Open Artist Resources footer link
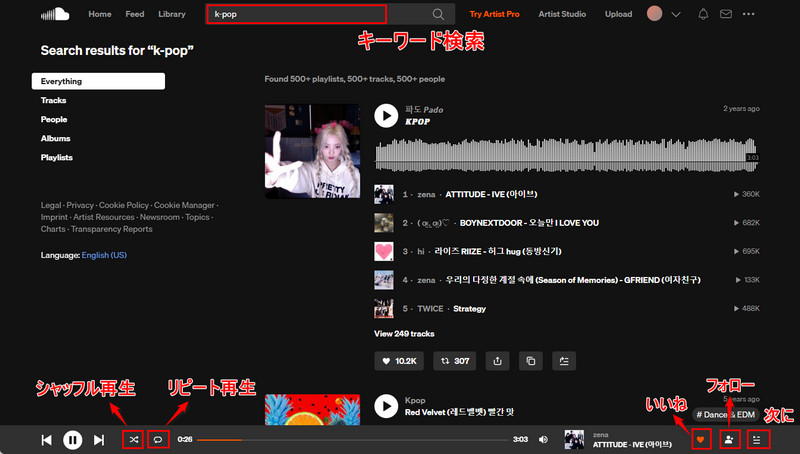Screen dimensions: 800x454 click(104, 217)
